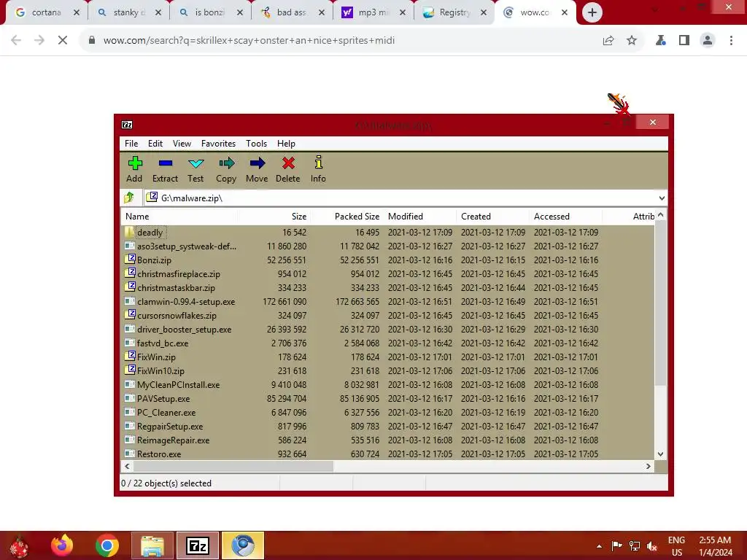This screenshot has width=747, height=560.
Task: Open the Help menu
Action: (286, 144)
